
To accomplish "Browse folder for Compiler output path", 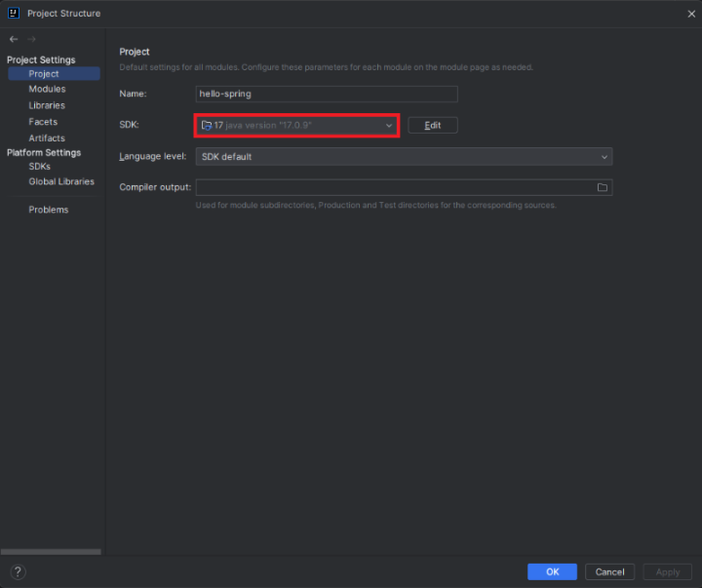I will tap(603, 187).
